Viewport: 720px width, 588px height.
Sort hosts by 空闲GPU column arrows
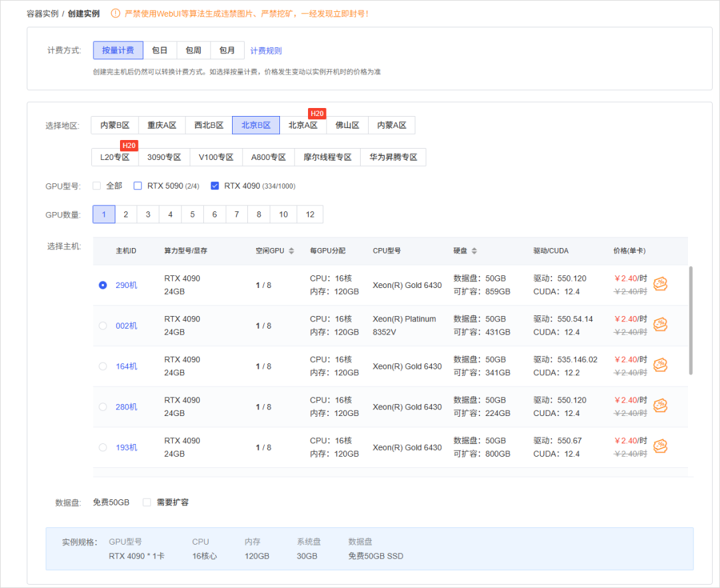click(x=291, y=251)
